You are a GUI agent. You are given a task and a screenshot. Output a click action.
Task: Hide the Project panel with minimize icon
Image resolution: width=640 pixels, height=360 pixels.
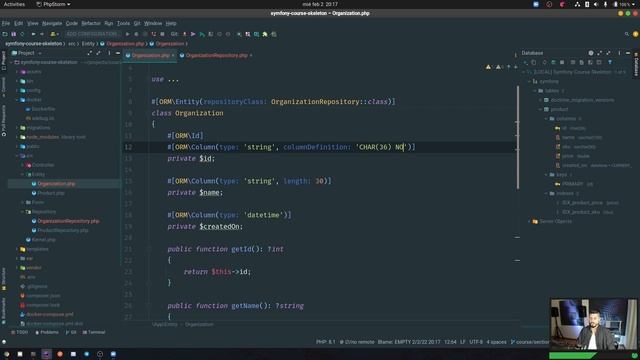118,53
